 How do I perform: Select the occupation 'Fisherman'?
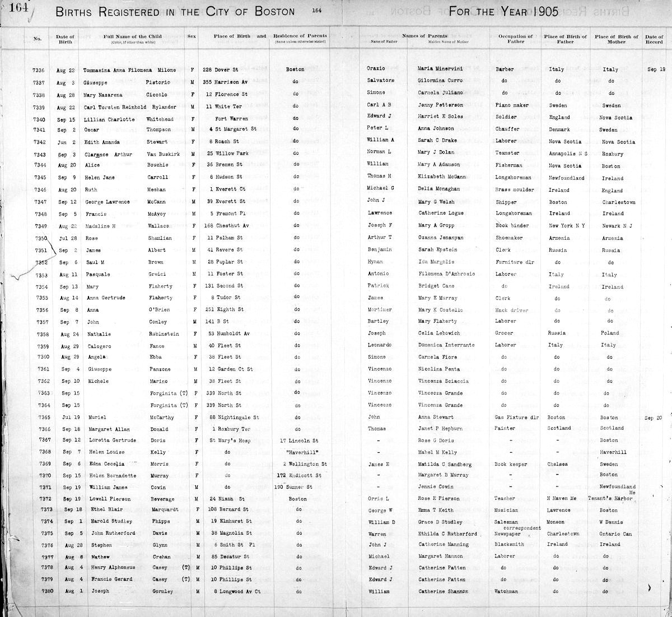509,165
